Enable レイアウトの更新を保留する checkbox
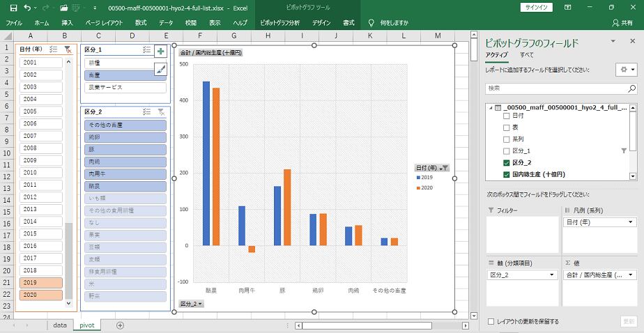The image size is (644, 333). coord(492,321)
